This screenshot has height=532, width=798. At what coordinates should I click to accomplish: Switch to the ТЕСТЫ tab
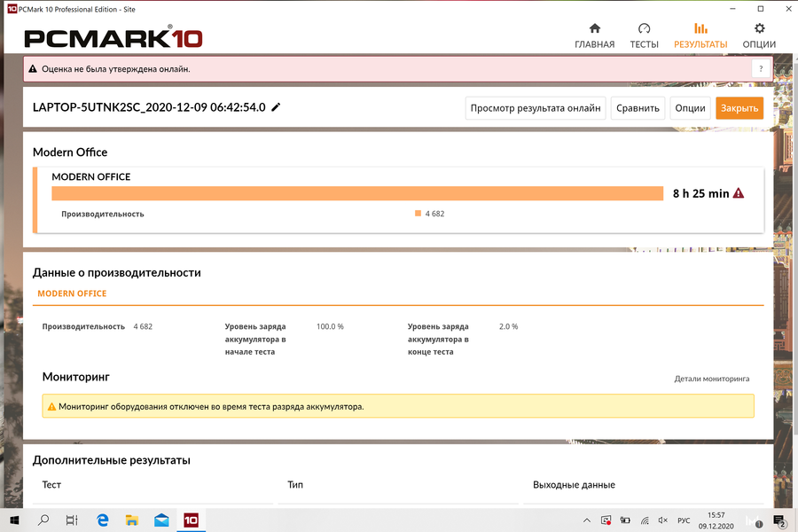644,35
